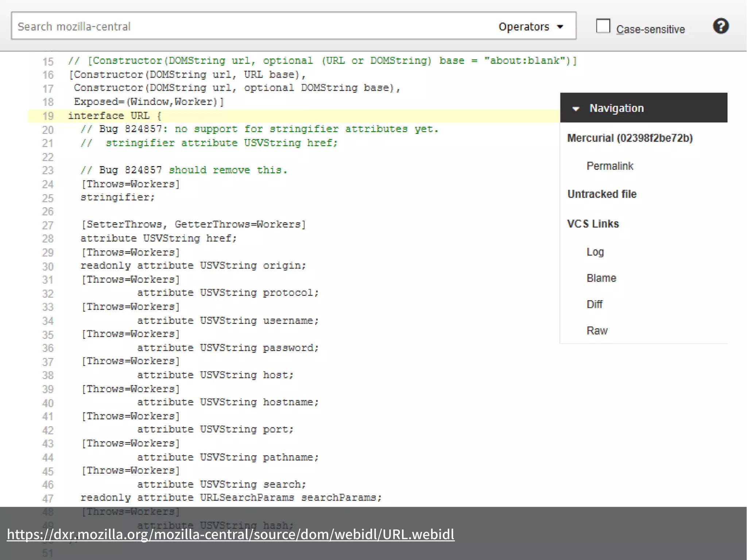
Task: Click the help question mark icon
Action: 721,26
